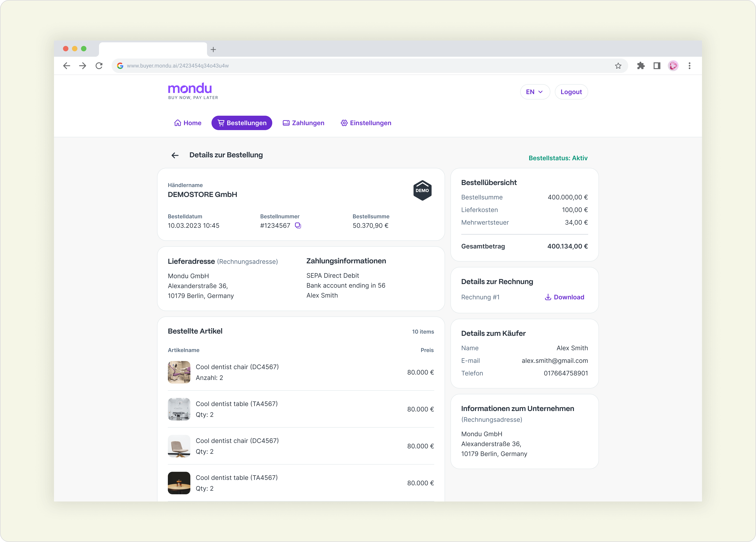Open browser extensions puzzle icon

click(641, 66)
